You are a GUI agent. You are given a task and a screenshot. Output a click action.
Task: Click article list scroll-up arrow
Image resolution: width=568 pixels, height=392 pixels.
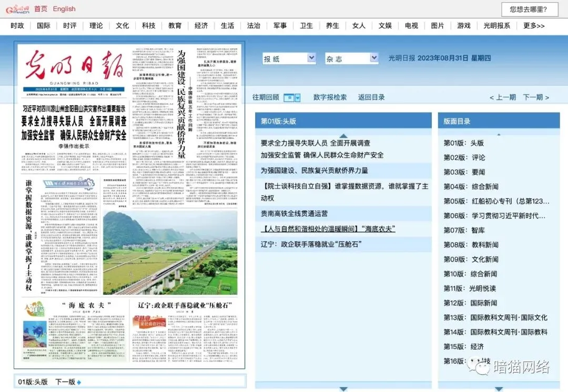click(x=343, y=136)
